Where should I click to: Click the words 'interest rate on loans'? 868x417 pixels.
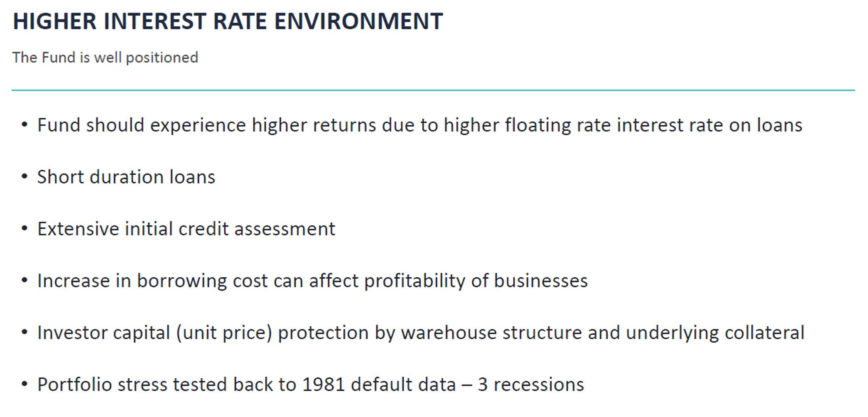click(709, 125)
